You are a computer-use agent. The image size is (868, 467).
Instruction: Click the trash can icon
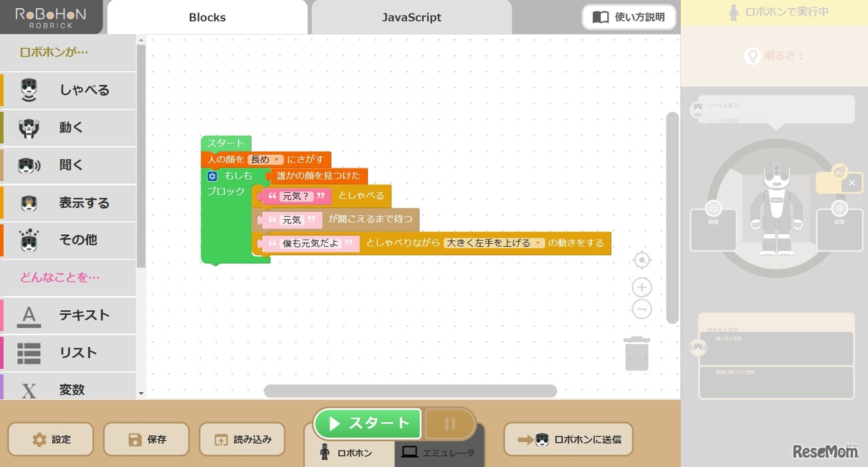(x=637, y=353)
